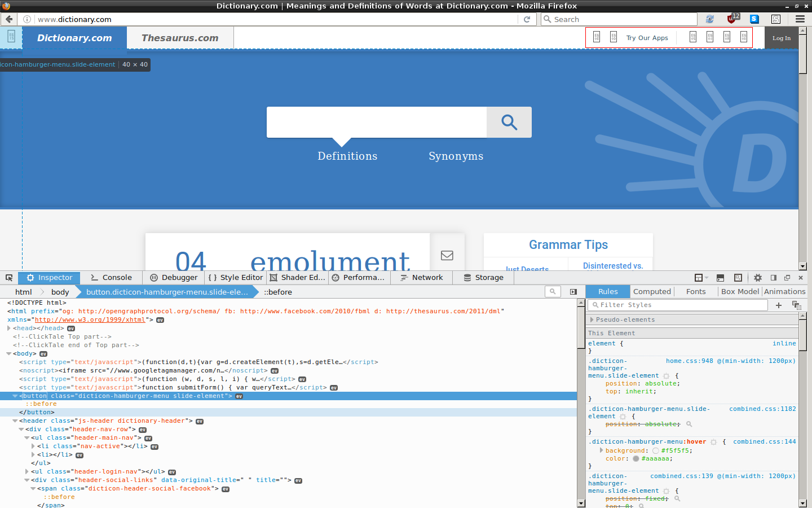Viewport: 812px width, 508px height.
Task: Click filter magnifier beside overridden position: absolute
Action: point(689,424)
